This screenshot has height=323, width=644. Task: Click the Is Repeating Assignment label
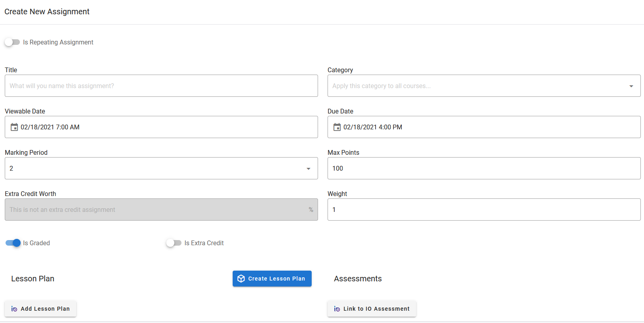coord(58,42)
